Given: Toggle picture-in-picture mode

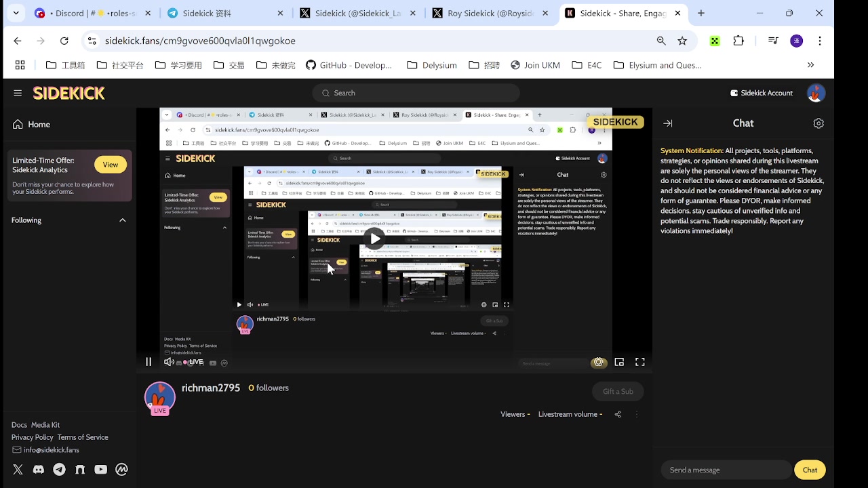Looking at the screenshot, I should (619, 362).
